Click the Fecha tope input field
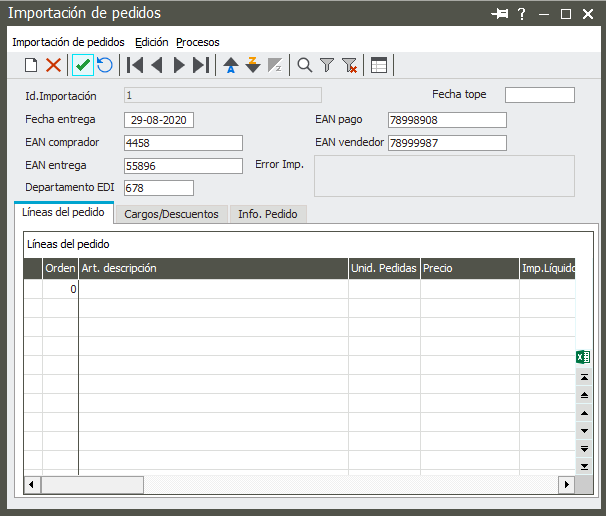 point(539,95)
